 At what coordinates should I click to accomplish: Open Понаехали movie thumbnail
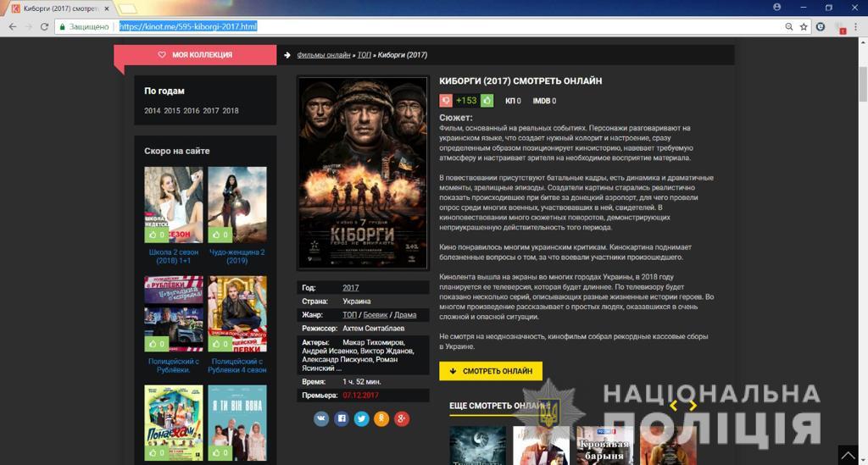(x=173, y=423)
